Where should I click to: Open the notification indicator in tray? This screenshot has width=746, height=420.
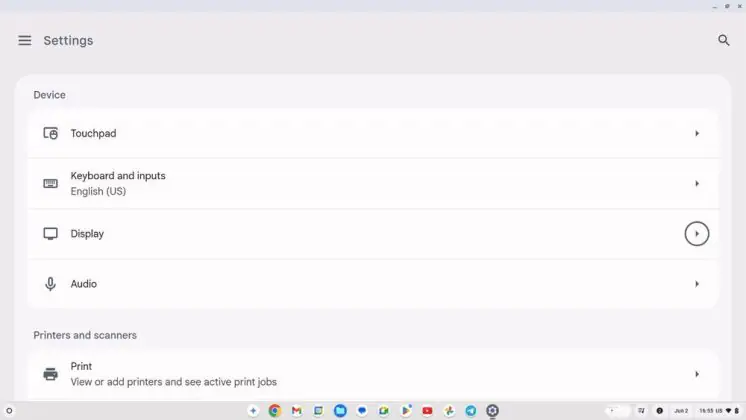659,410
